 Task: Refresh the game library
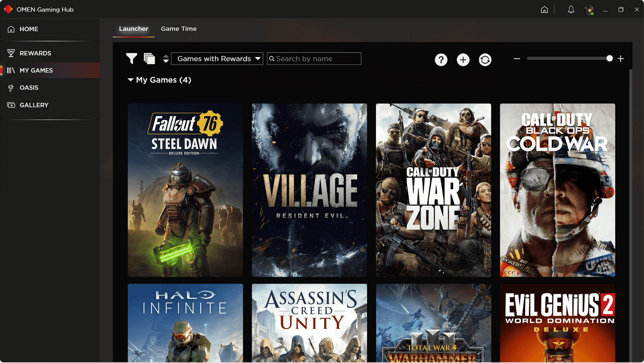(x=485, y=60)
